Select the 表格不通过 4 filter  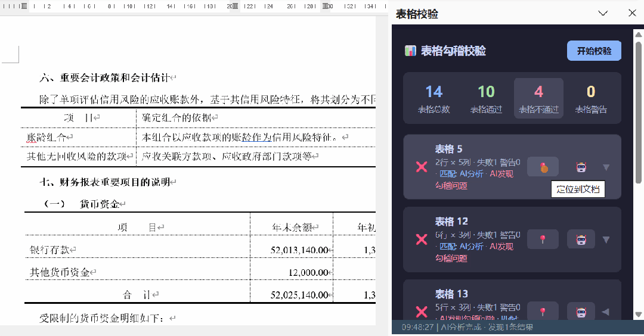538,98
